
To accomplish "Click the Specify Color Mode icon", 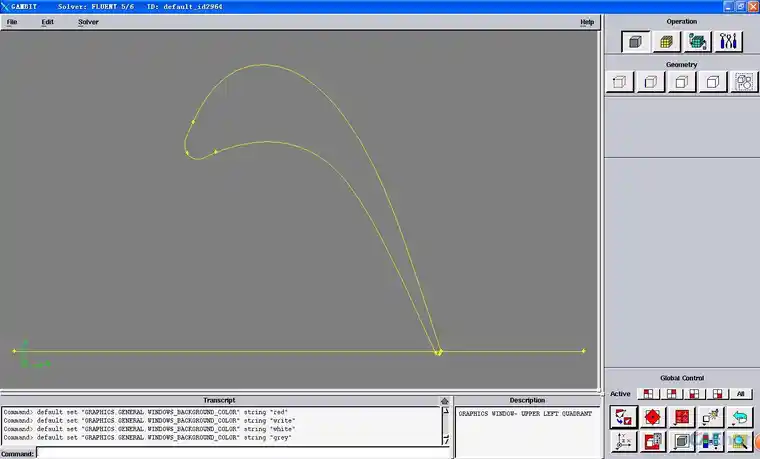I will click(x=711, y=441).
